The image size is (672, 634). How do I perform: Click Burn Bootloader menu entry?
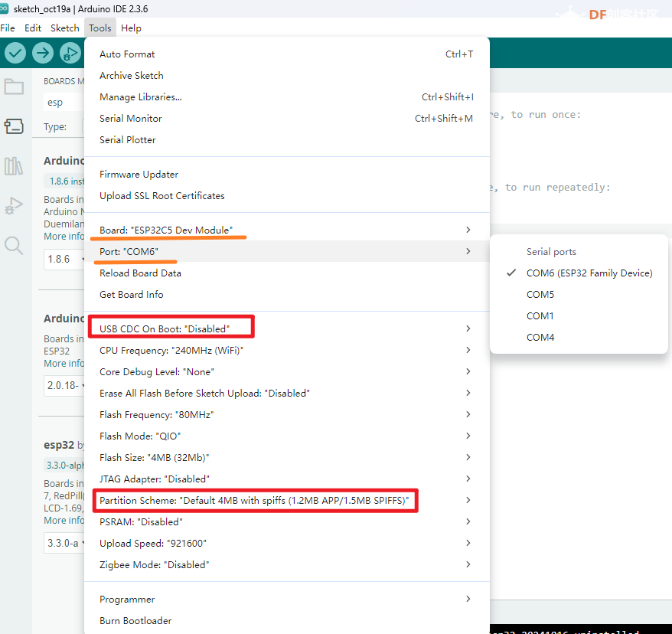(x=135, y=620)
